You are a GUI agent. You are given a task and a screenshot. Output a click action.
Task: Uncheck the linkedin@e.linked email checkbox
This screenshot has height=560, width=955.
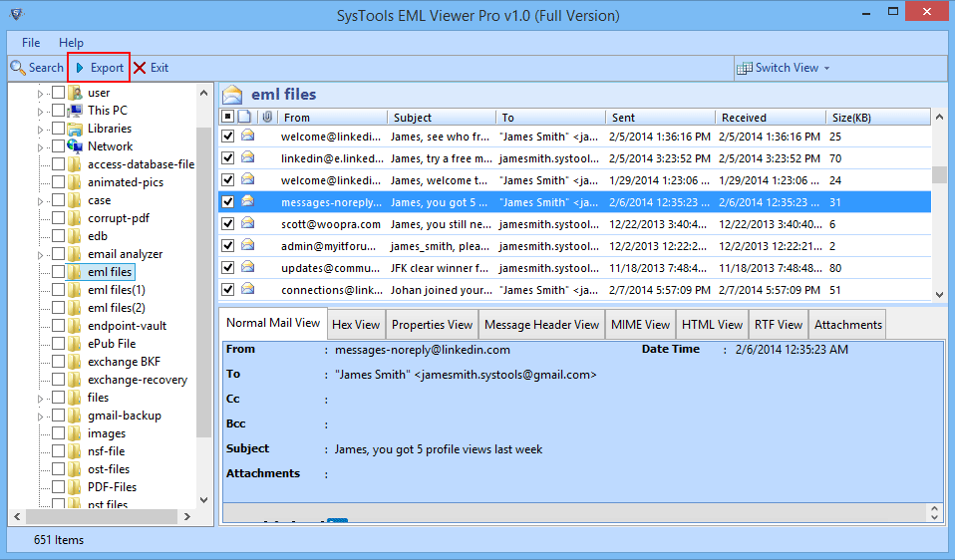tap(228, 158)
